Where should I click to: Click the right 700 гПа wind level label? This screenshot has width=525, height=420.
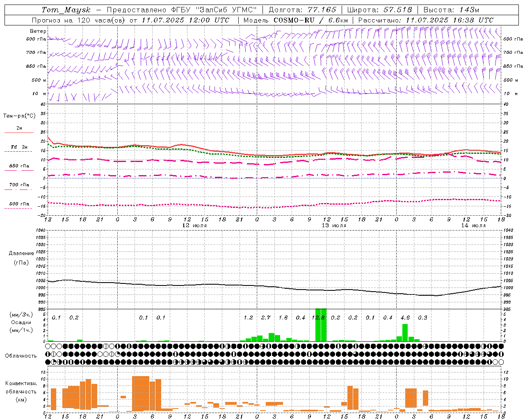(x=513, y=52)
